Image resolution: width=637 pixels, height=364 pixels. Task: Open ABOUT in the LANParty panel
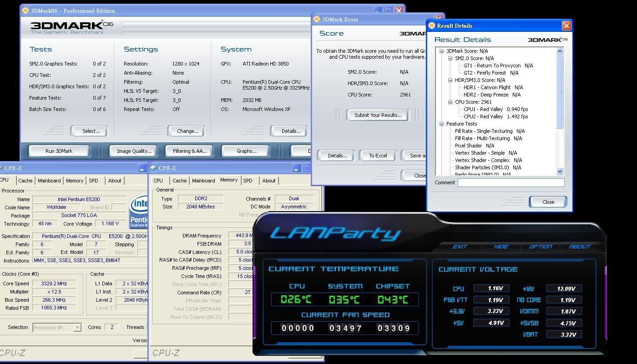(580, 247)
